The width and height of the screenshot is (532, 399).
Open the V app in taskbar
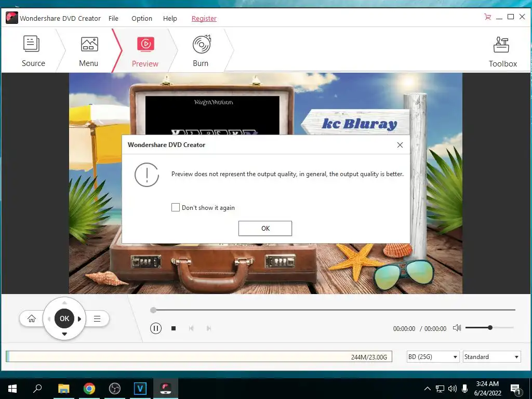click(140, 389)
